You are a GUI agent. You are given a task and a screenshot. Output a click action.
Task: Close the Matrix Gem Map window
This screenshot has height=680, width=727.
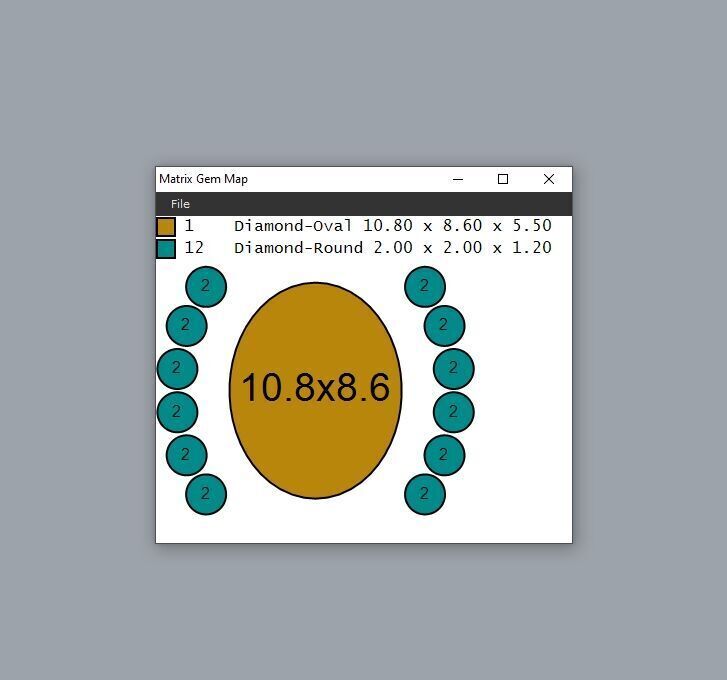(548, 179)
